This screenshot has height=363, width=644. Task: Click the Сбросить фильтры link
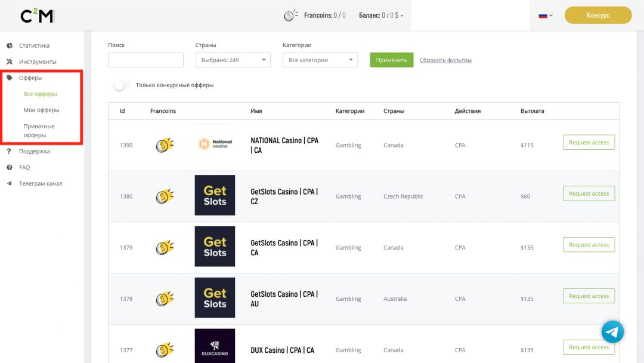pyautogui.click(x=445, y=60)
